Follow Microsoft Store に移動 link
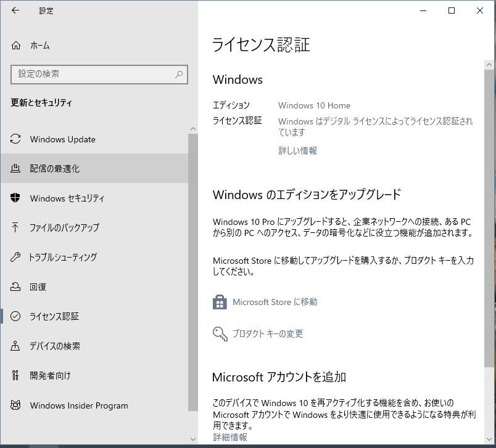496x448 pixels. (275, 302)
